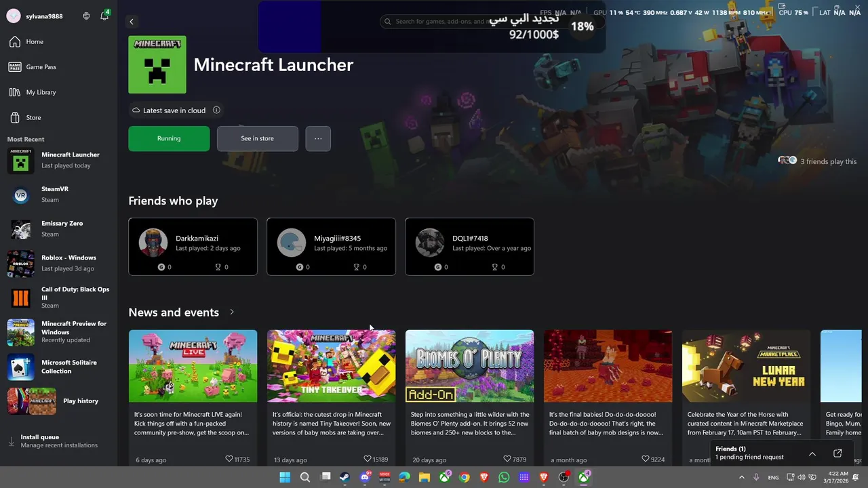Screen dimensions: 868x488
Task: Open Miyagiiii#8345 friend card
Action: click(331, 247)
